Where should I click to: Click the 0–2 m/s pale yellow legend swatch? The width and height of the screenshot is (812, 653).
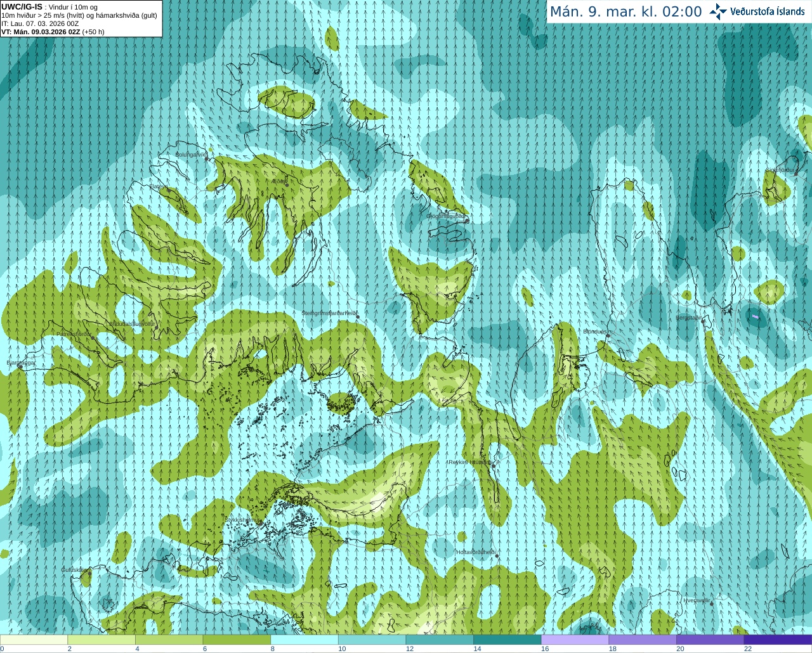(x=34, y=640)
